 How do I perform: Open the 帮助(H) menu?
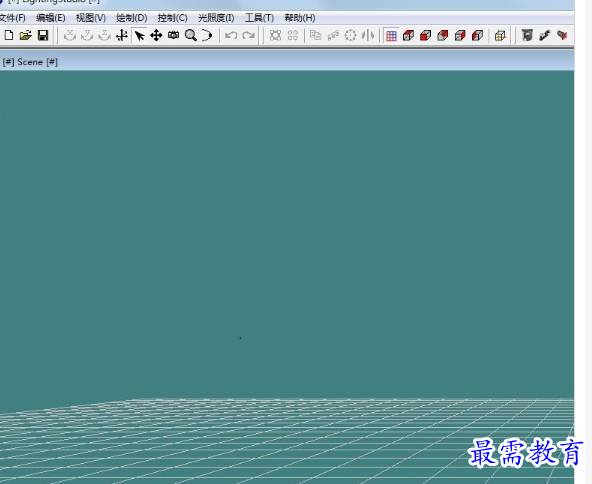point(300,18)
